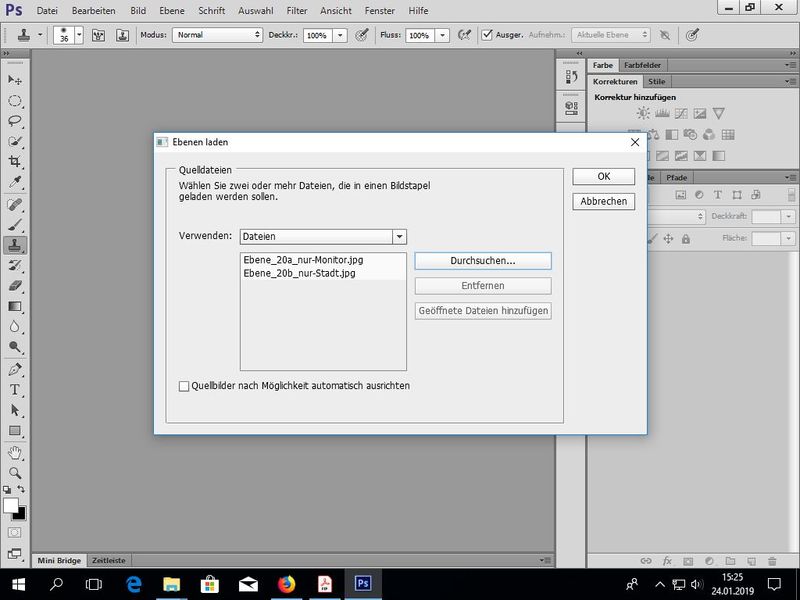Launch Firefox from the Windows taskbar
The width and height of the screenshot is (800, 600).
point(286,583)
